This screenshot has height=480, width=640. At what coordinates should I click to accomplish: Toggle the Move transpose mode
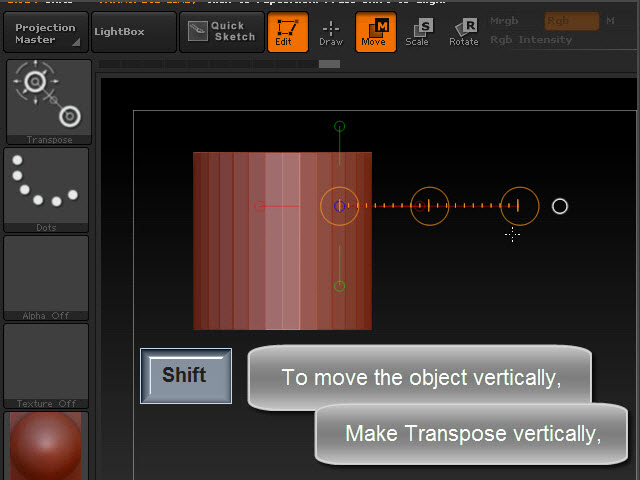(376, 32)
